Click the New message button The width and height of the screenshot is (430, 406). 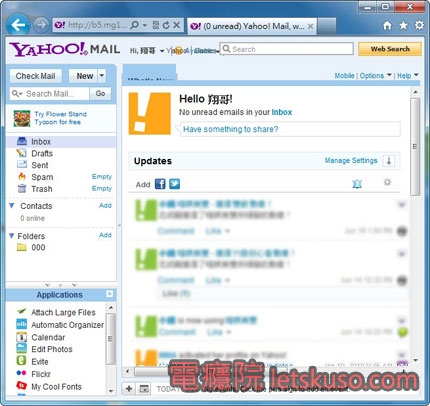pyautogui.click(x=83, y=76)
